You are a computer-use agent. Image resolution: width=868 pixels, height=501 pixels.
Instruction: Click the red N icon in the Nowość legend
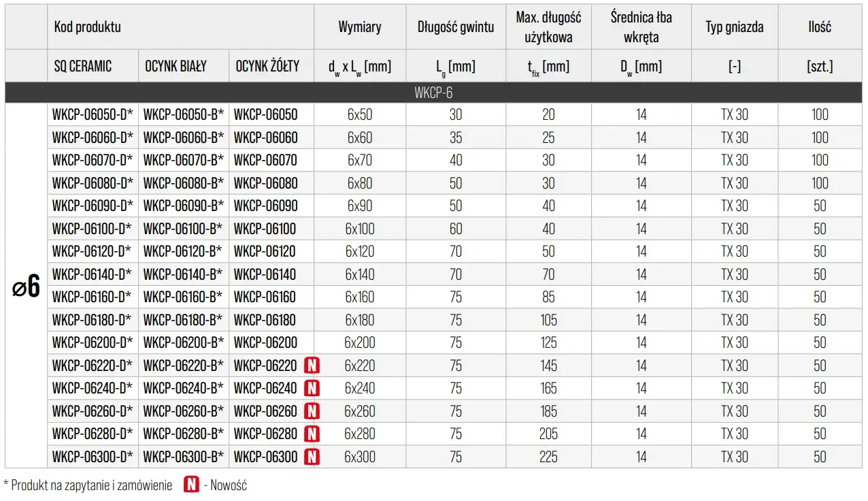[x=192, y=485]
